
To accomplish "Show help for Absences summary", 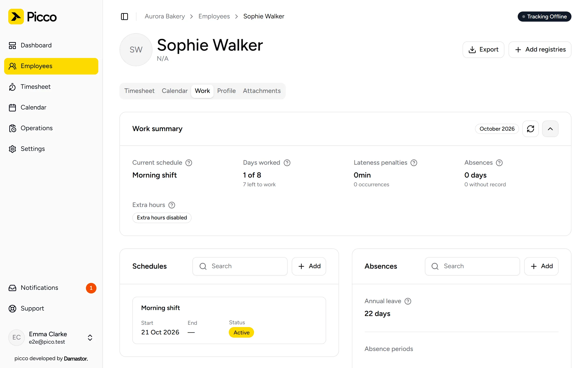I will coord(499,163).
